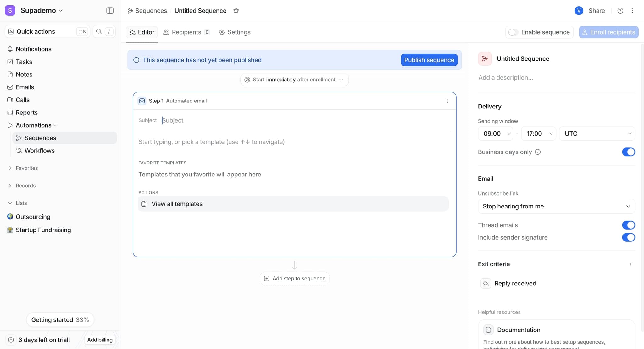The image size is (644, 349).
Task: Click Business days only info icon
Action: click(x=538, y=152)
